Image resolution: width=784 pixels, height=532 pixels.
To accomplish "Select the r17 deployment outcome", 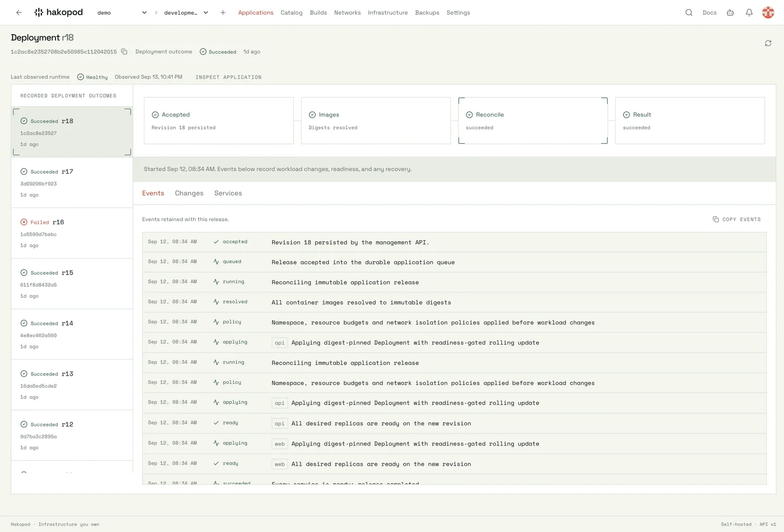I will 72,182.
